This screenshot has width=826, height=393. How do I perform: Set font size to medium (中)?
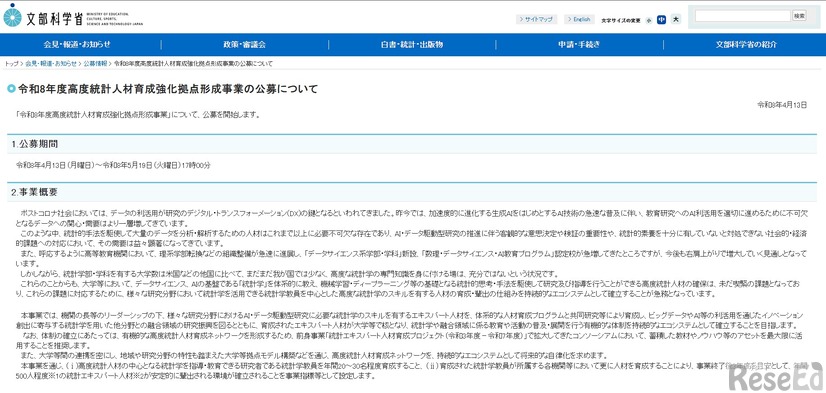tap(662, 20)
